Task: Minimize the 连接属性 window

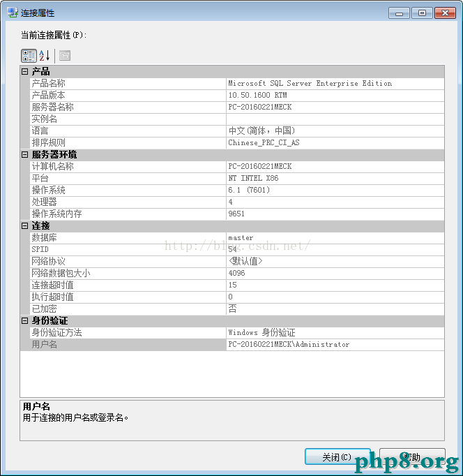Action: 399,13
